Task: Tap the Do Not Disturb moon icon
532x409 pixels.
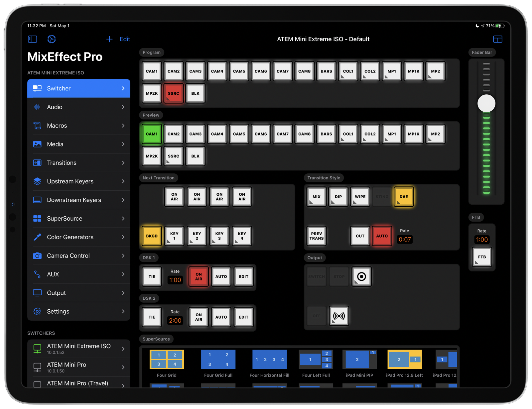Action: 477,26
